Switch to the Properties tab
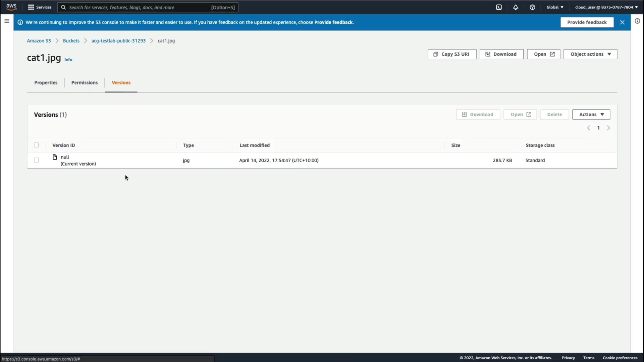The image size is (644, 362). [x=46, y=82]
